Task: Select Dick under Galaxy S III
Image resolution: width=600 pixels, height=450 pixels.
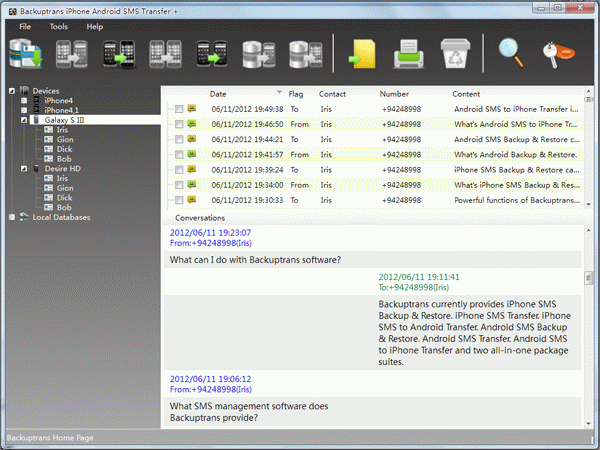Action: 64,149
